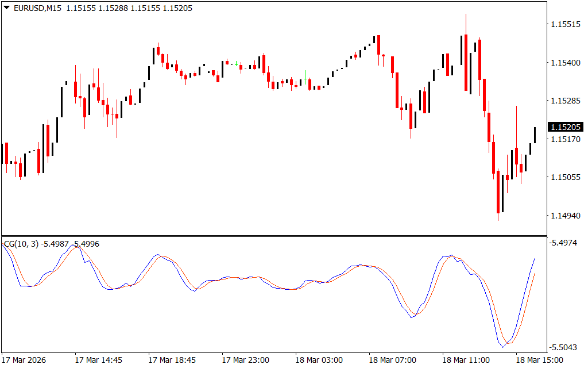Click the lowest red candle near 1.14940
588x368 pixels.
498,193
